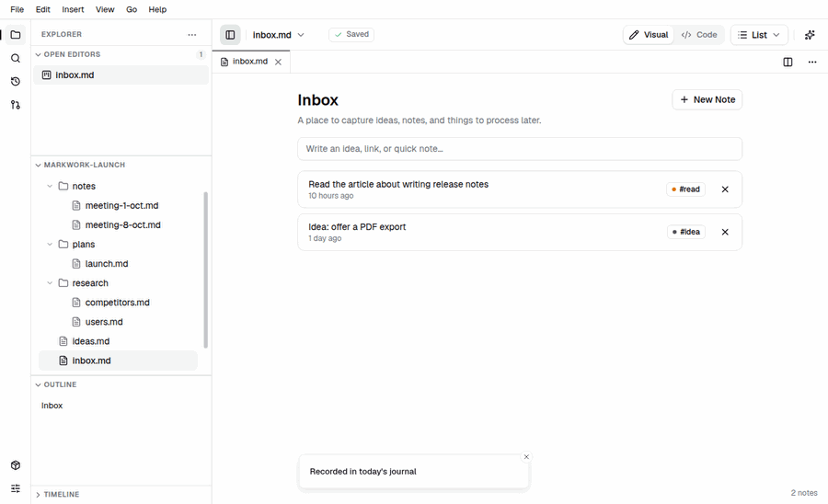Open the History clock icon in sidebar
Image resolution: width=828 pixels, height=504 pixels.
click(x=16, y=81)
